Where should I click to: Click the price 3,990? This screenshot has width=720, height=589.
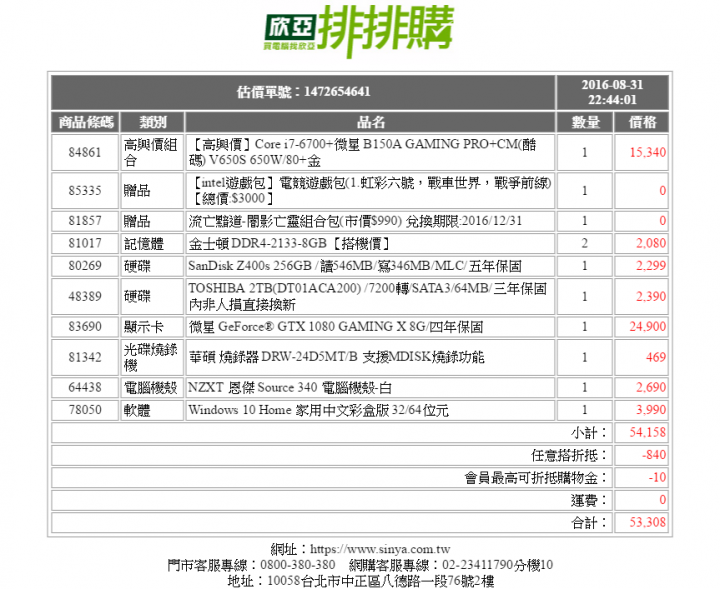(x=651, y=410)
